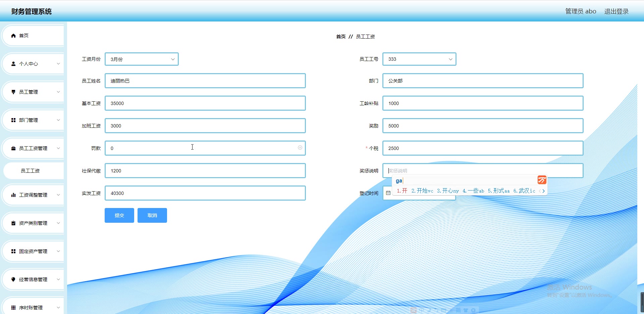
Task: Submit the form with 提交 button
Action: pyautogui.click(x=119, y=215)
